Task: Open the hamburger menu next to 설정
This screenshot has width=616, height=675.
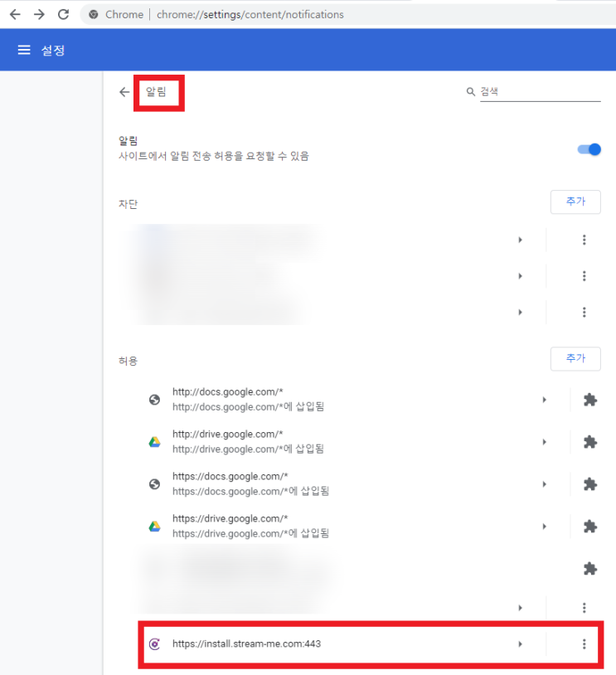Action: (24, 50)
